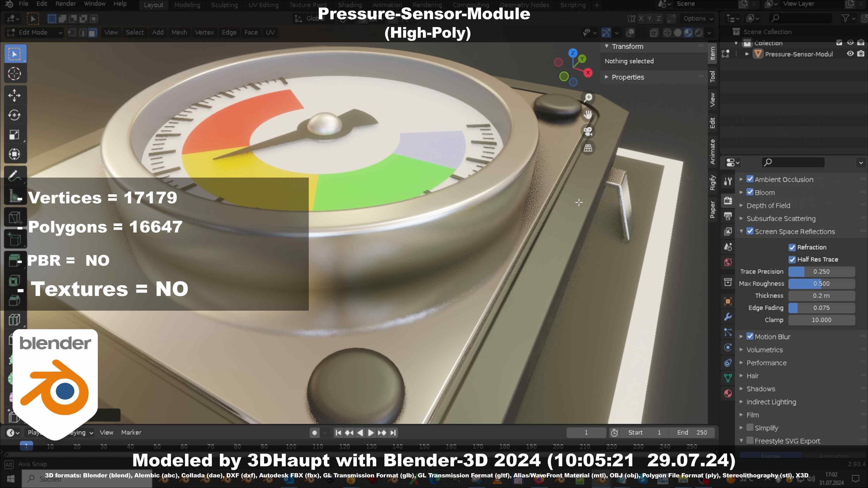Open the File menu

pyautogui.click(x=24, y=4)
